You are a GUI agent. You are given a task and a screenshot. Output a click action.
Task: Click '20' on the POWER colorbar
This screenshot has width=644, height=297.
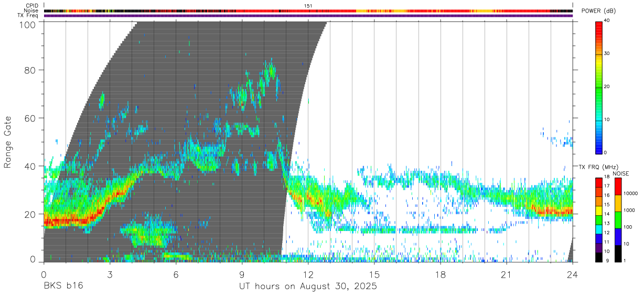607,87
